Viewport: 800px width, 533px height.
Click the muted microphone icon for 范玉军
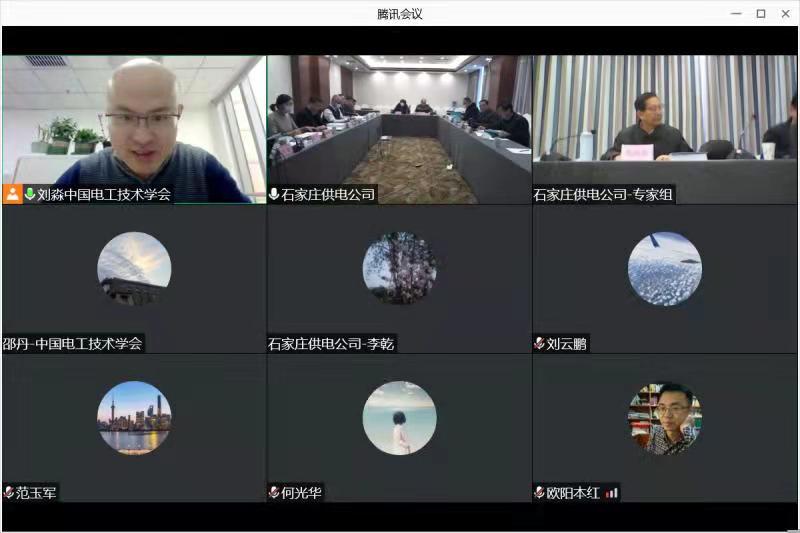pyautogui.click(x=9, y=492)
